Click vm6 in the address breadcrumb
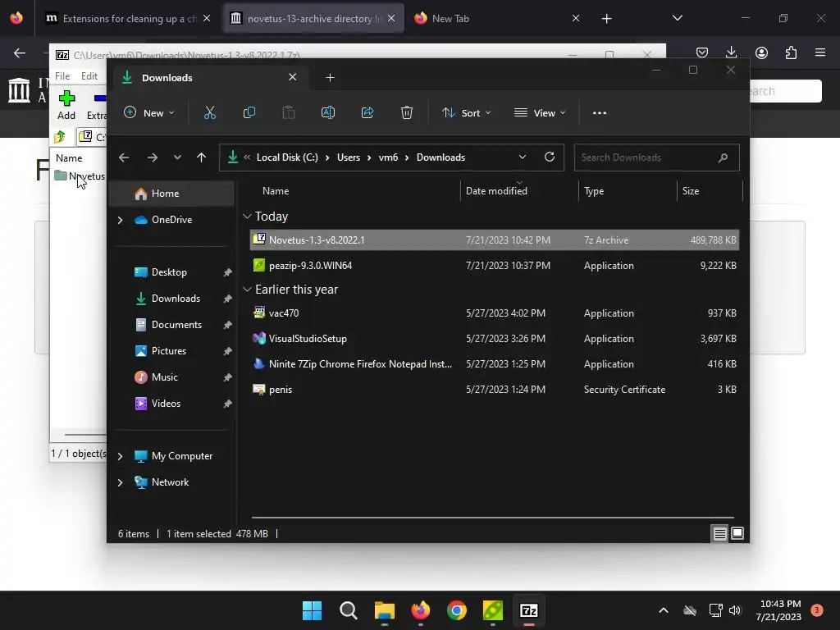Viewport: 840px width, 630px height. pos(388,157)
